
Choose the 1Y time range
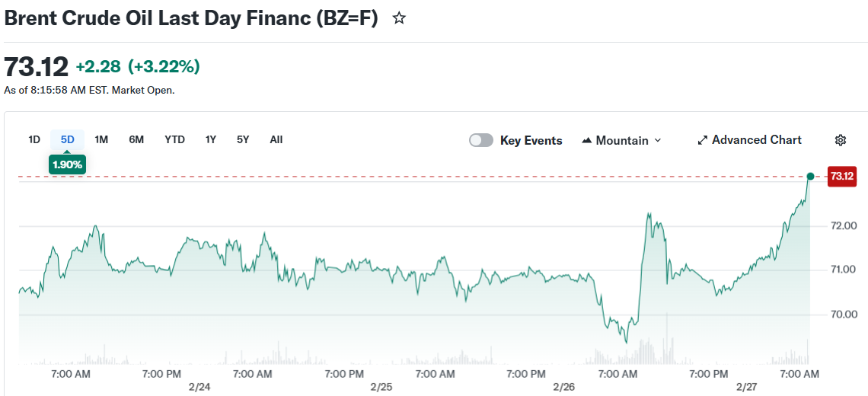(211, 139)
